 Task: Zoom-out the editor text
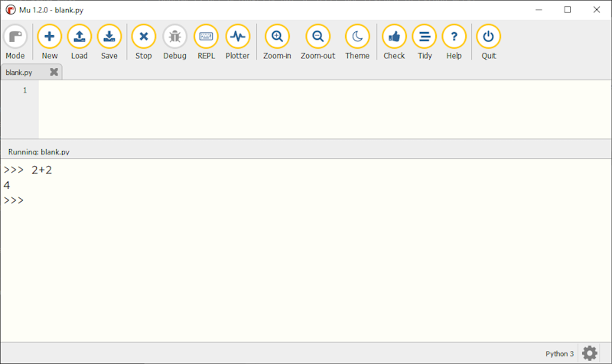pyautogui.click(x=317, y=42)
